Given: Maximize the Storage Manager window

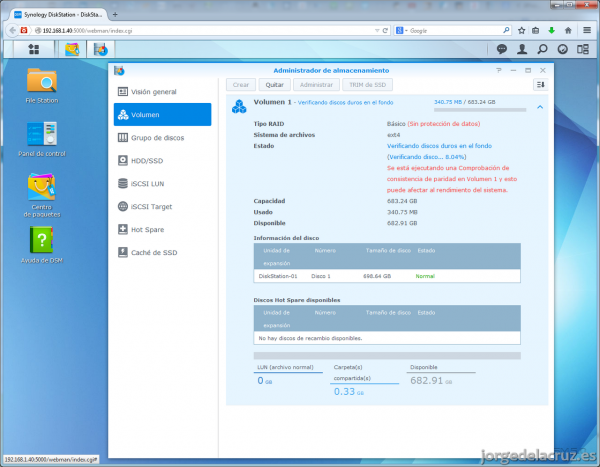Looking at the screenshot, I should 528,70.
